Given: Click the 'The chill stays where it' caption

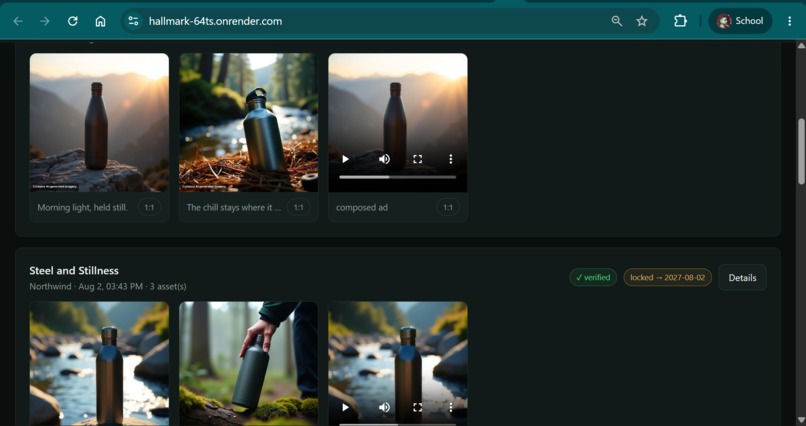Looking at the screenshot, I should [x=234, y=208].
